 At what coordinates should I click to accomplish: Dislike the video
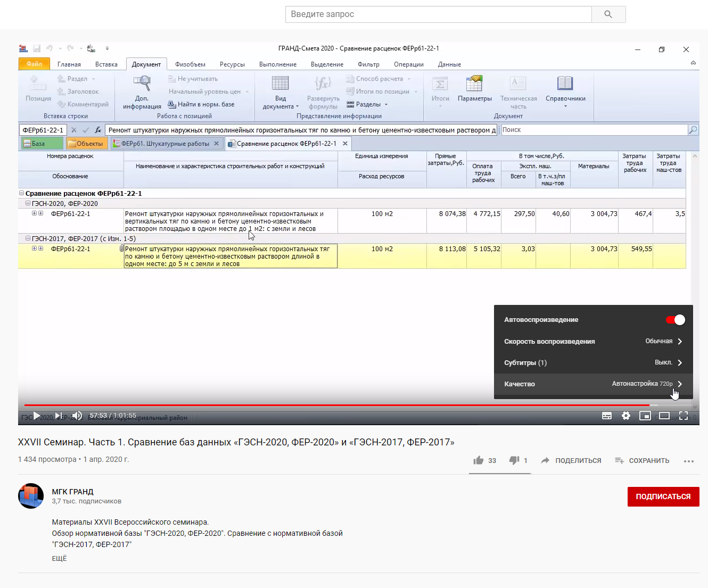pyautogui.click(x=514, y=460)
